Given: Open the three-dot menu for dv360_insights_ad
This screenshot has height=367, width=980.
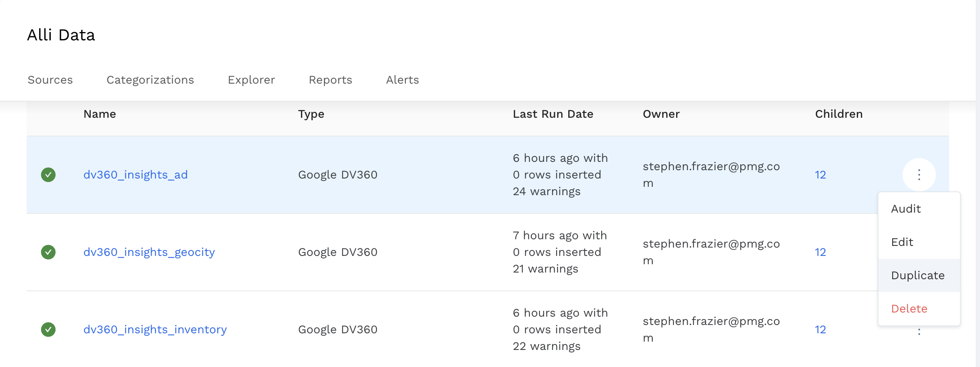Looking at the screenshot, I should (x=919, y=175).
